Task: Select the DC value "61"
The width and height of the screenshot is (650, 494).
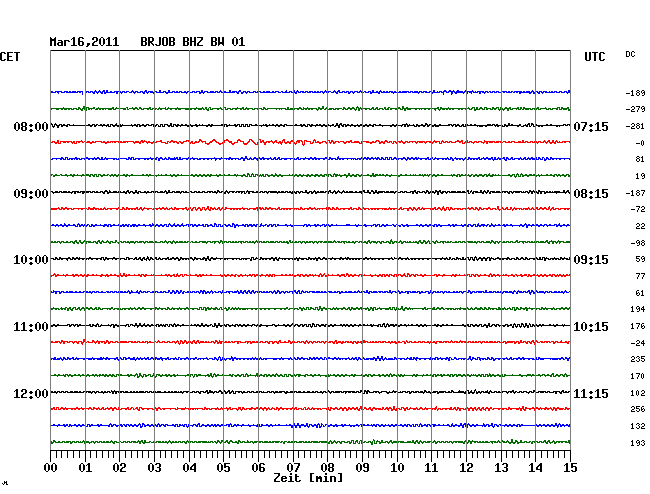Action: pos(640,293)
